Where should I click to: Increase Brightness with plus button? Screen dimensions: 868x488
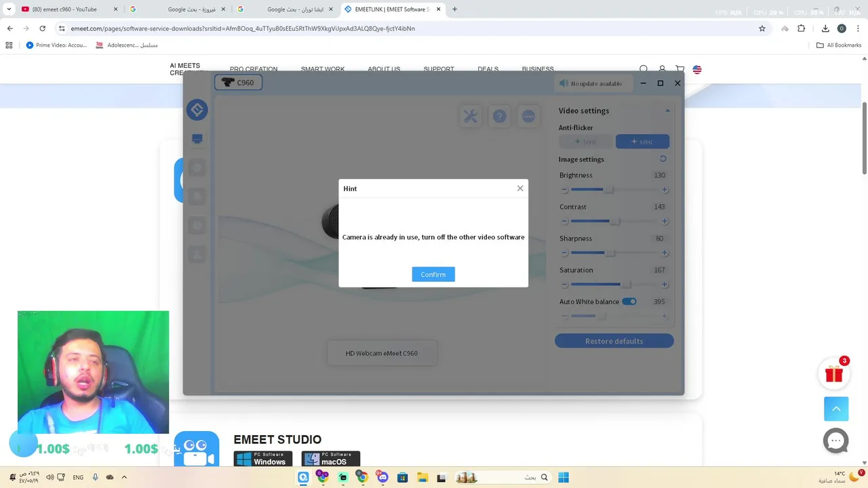point(665,190)
